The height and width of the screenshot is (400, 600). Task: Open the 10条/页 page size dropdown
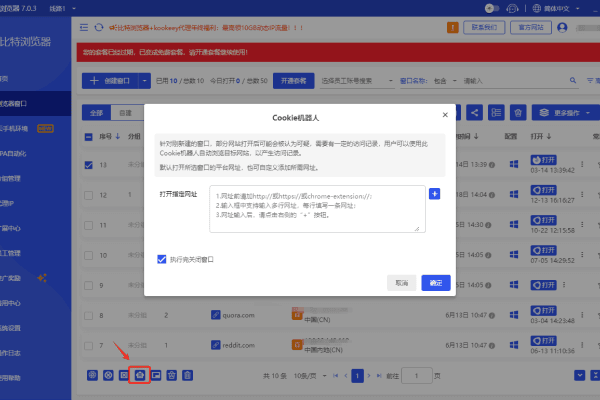(310, 376)
